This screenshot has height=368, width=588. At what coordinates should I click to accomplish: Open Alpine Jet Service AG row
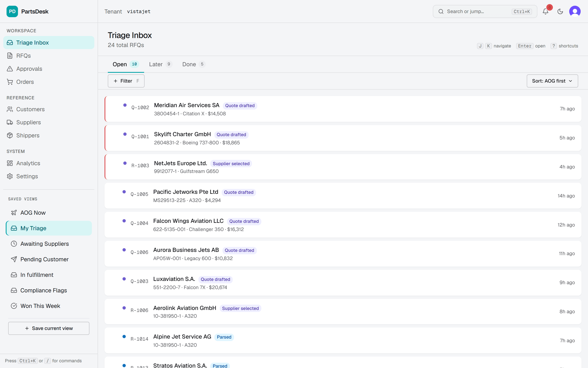click(x=343, y=340)
